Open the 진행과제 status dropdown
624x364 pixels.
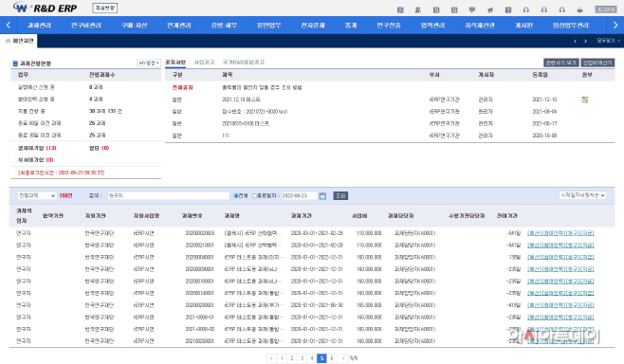[x=37, y=195]
